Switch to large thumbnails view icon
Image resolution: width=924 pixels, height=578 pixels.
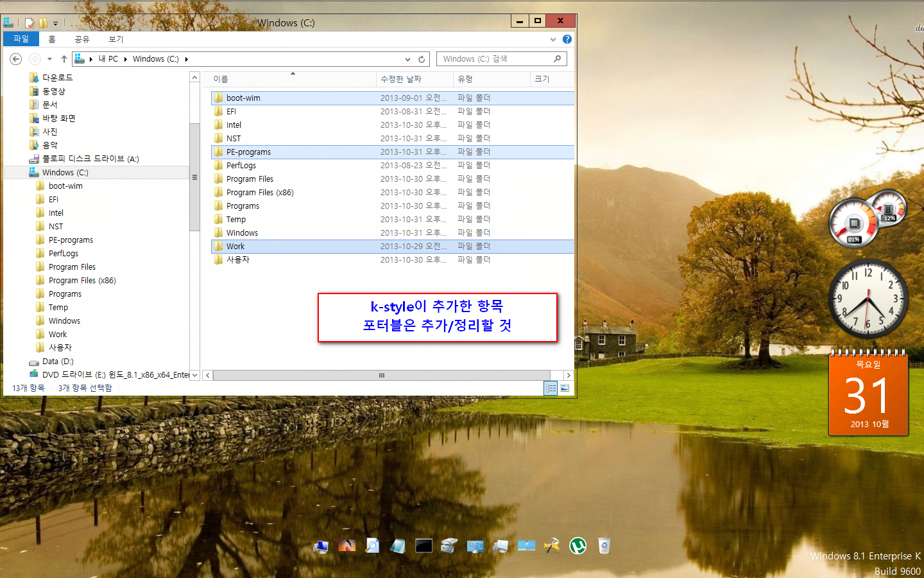click(565, 388)
